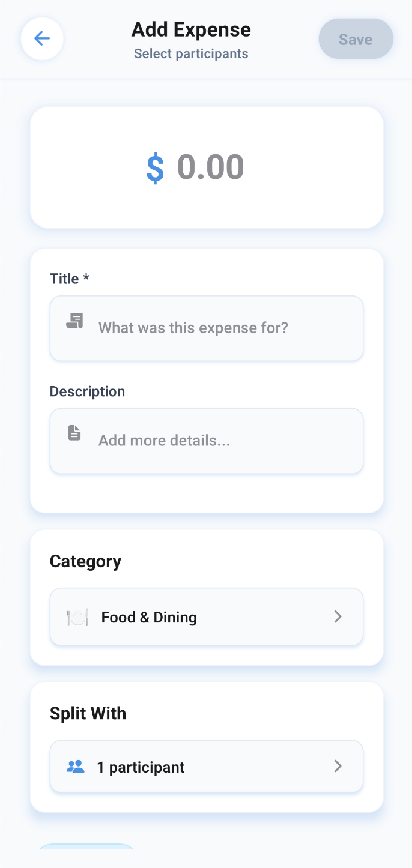412x868 pixels.
Task: Select the document icon in the description field
Action: pyautogui.click(x=74, y=432)
